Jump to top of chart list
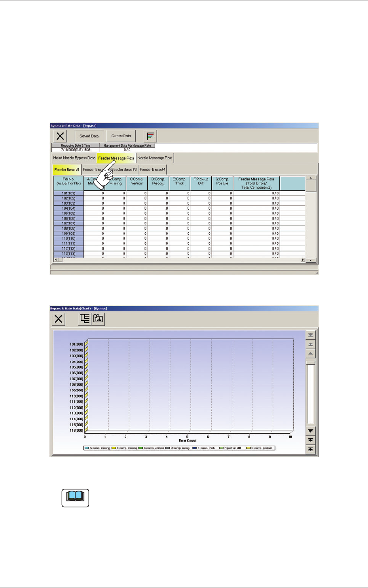Viewport: 368px width, 588px height. click(x=311, y=335)
